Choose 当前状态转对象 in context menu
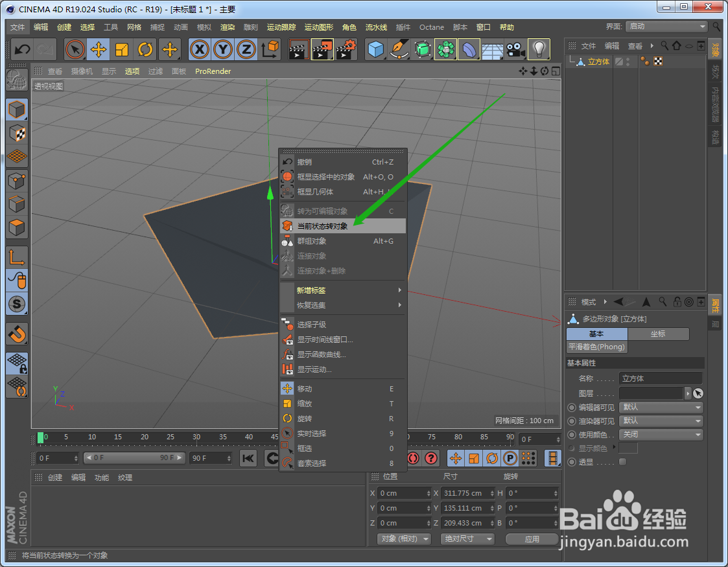 (x=343, y=226)
